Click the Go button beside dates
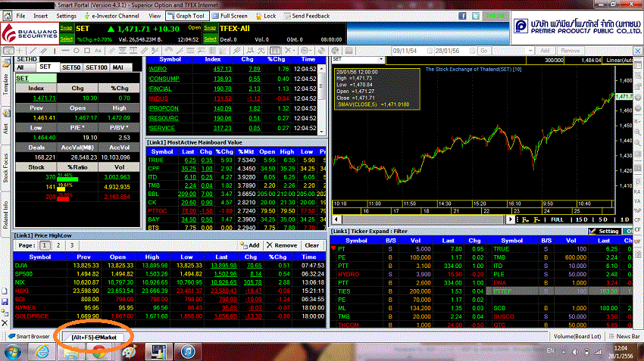 pos(484,51)
